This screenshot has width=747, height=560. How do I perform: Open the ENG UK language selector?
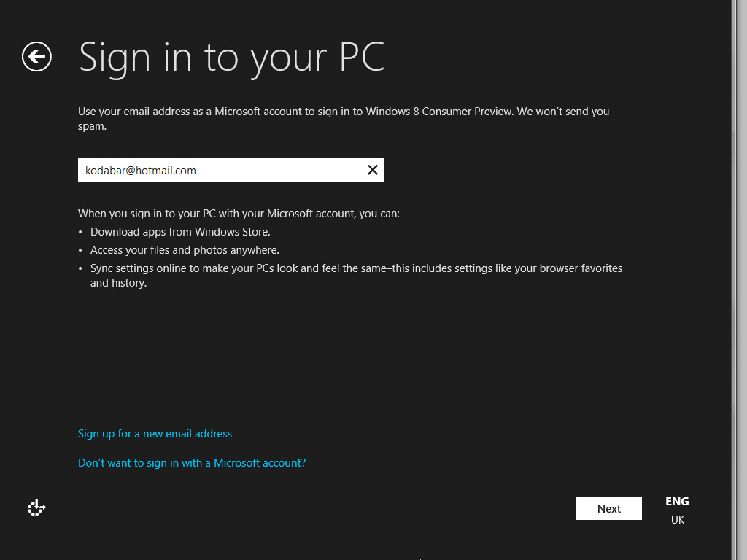[x=677, y=510]
